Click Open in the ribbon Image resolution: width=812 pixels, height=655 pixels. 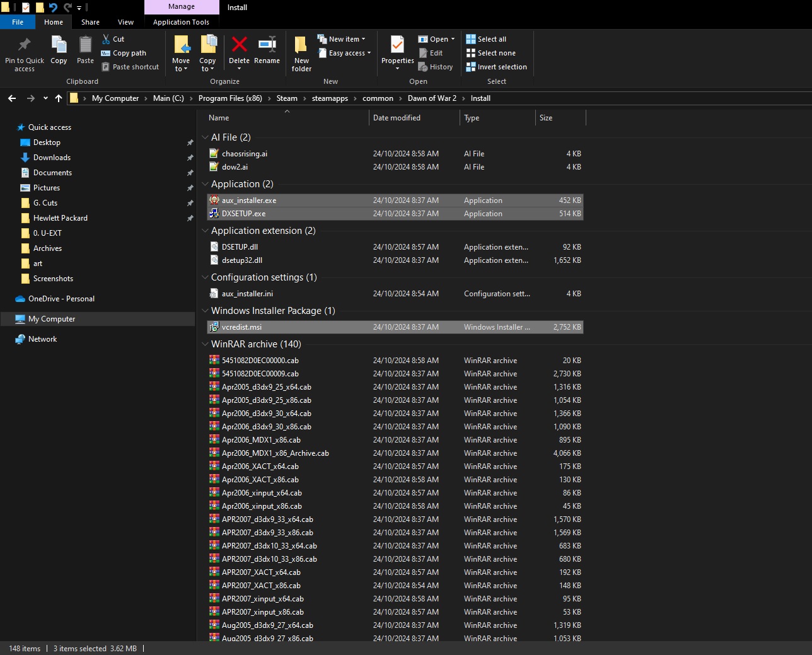click(x=436, y=39)
